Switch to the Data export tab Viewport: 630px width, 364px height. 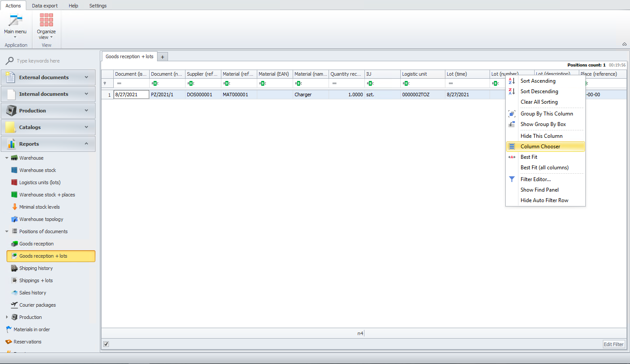(44, 6)
